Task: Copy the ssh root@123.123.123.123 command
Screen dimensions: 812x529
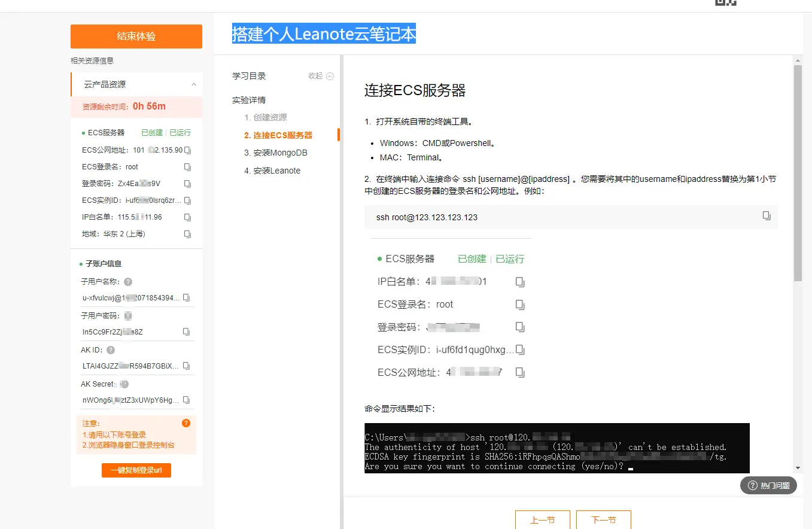Action: point(767,215)
